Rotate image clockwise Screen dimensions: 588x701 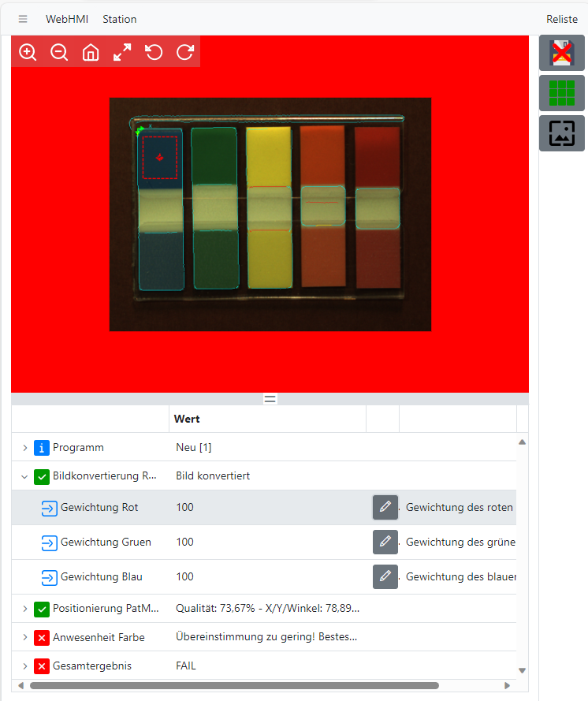185,52
